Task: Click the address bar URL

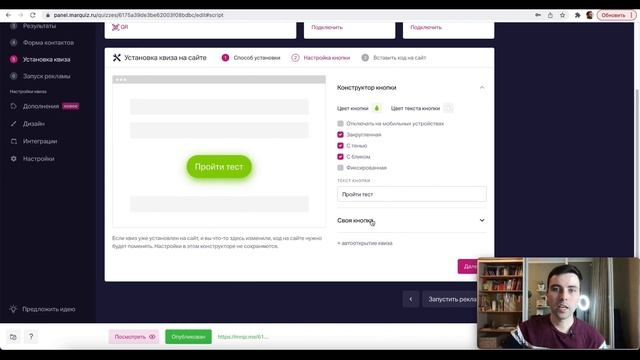Action: (138, 15)
